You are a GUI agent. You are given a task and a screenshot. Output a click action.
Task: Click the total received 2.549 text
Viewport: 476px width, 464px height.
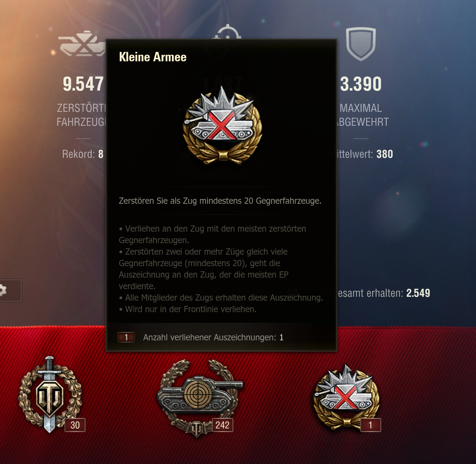[x=384, y=293]
